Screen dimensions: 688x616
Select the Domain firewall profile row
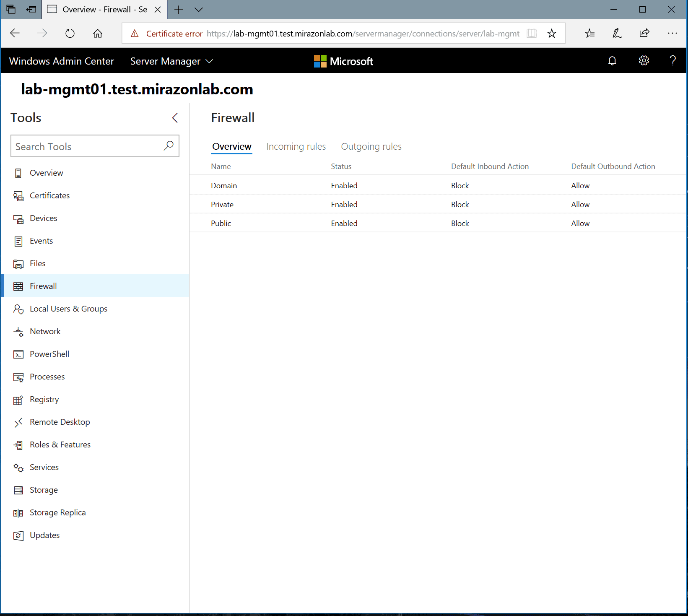(224, 186)
